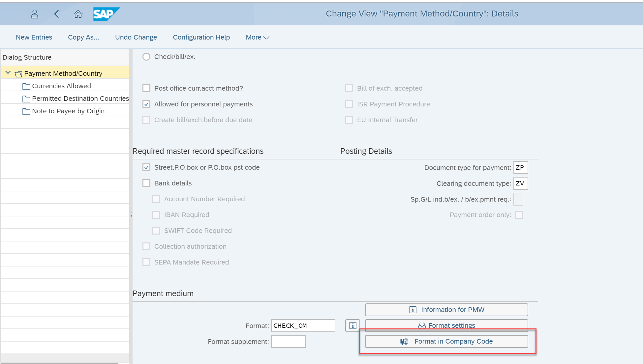Click Format in Company Code button
Screen dimensions: 643x364
[446, 341]
